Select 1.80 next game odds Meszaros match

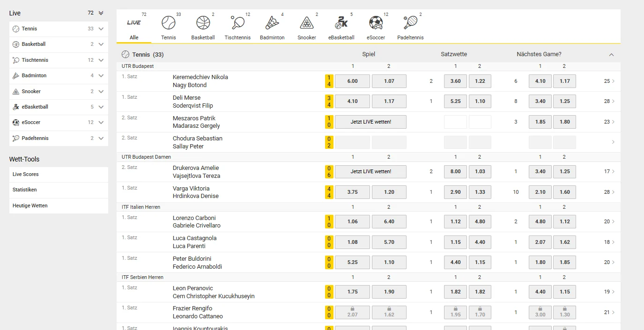tap(564, 122)
